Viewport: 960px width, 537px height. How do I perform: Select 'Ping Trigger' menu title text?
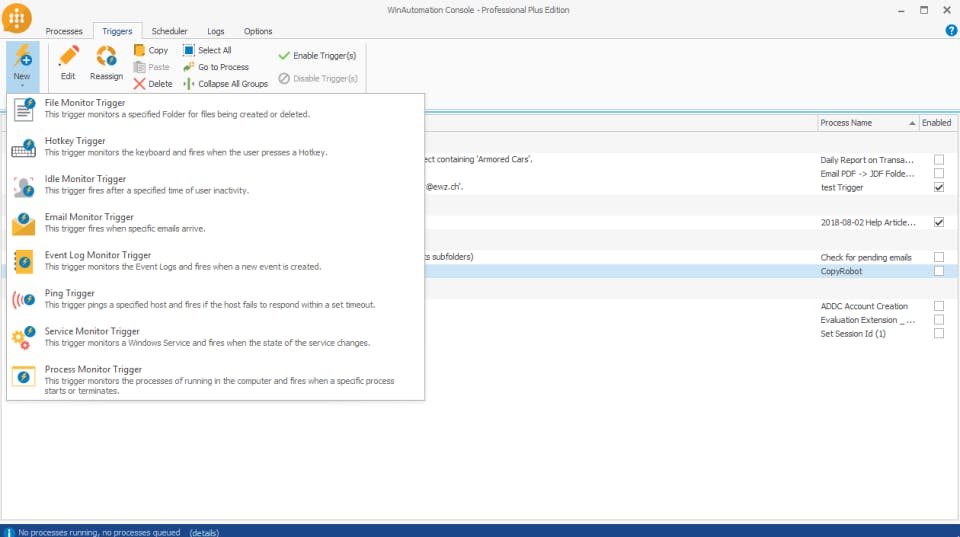(69, 293)
